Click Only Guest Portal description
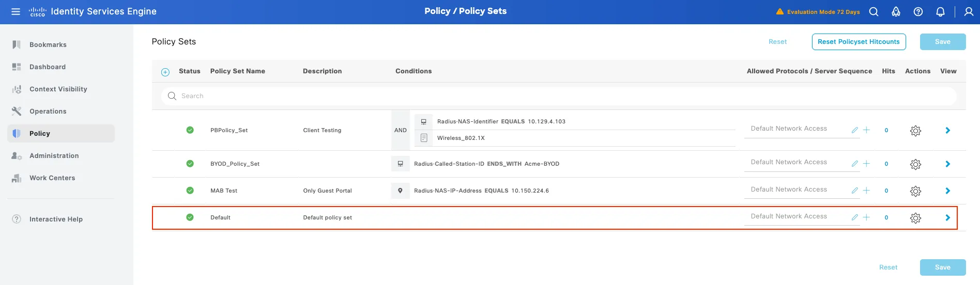 click(x=327, y=191)
